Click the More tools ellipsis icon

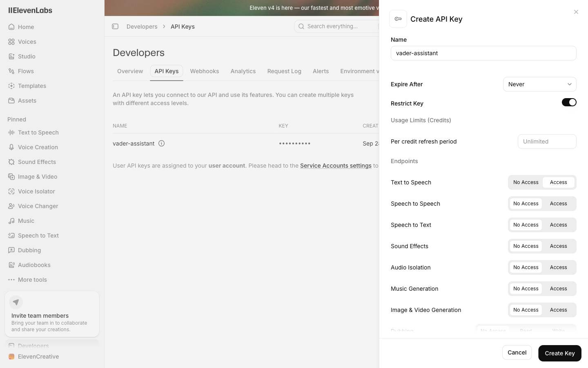coord(11,280)
